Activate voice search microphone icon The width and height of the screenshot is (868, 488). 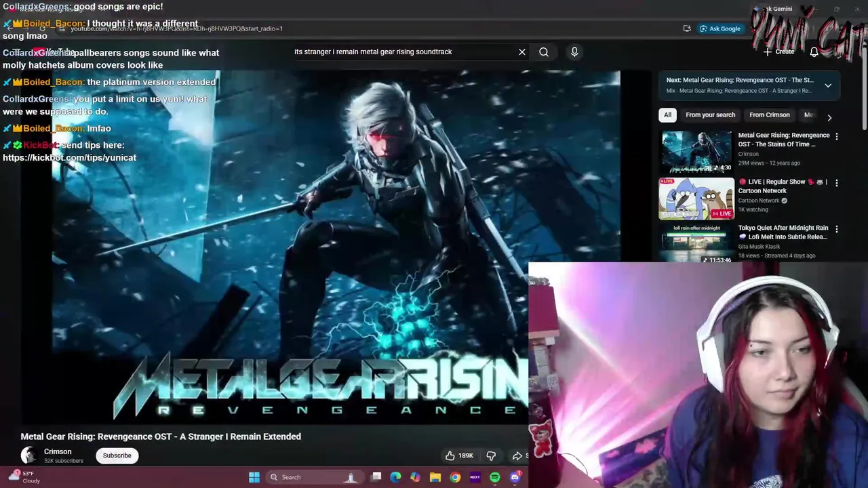tap(574, 52)
